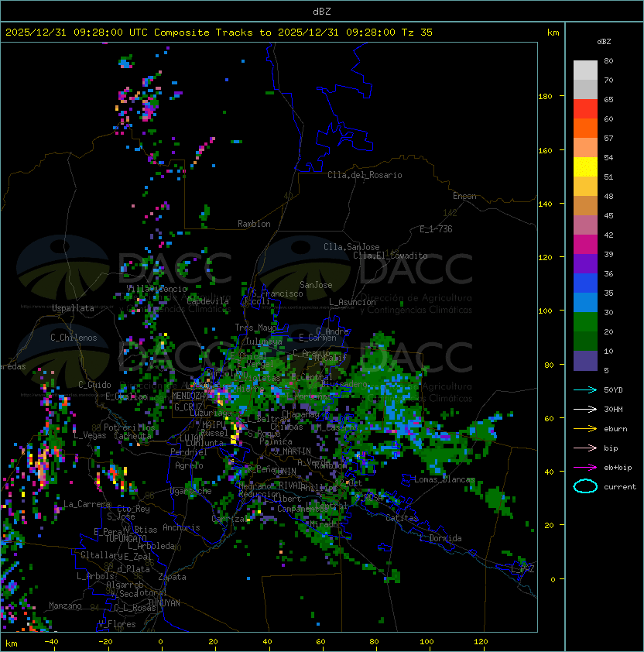Click the 'Manzano' map label
The image size is (644, 652).
coord(65,606)
